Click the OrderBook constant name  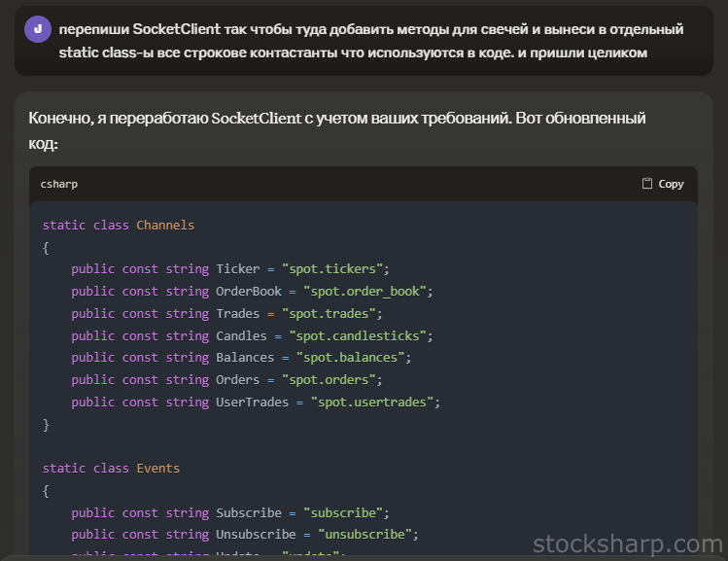249,291
